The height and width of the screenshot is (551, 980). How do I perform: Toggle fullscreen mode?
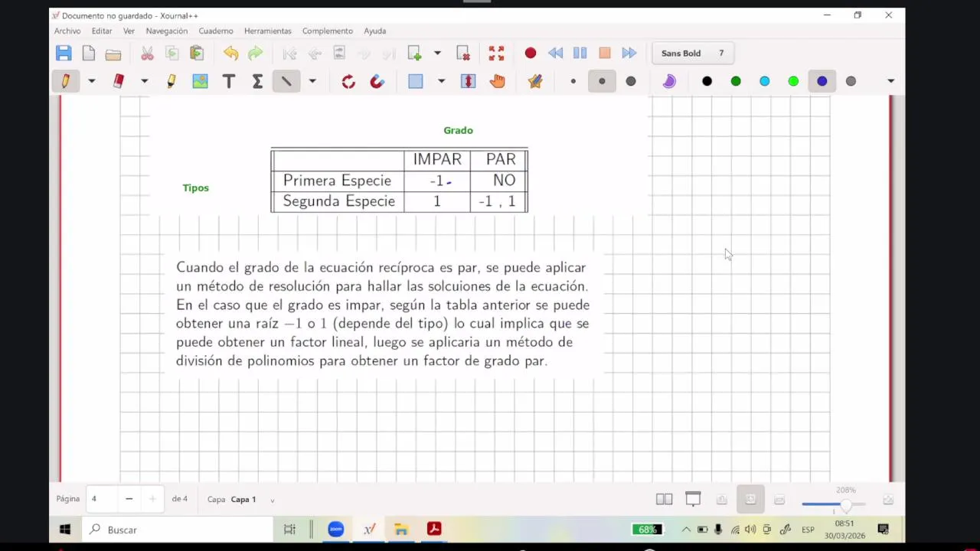tap(496, 54)
